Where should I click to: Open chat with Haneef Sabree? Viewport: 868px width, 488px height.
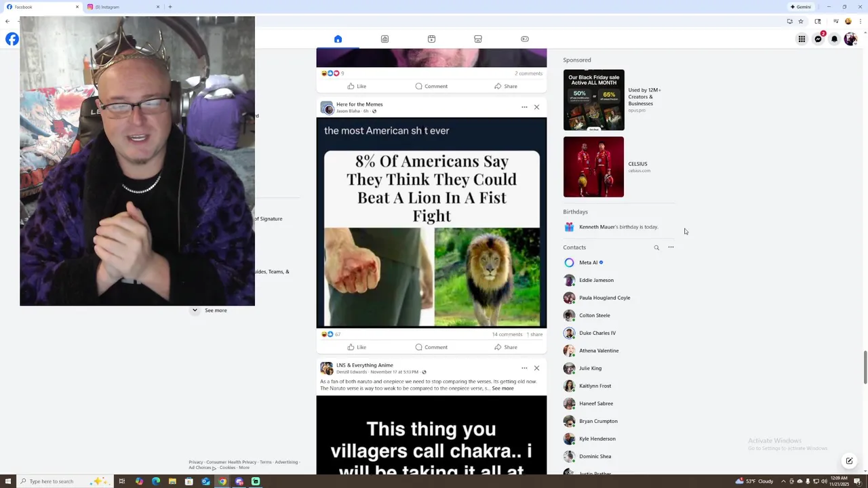[x=589, y=403]
